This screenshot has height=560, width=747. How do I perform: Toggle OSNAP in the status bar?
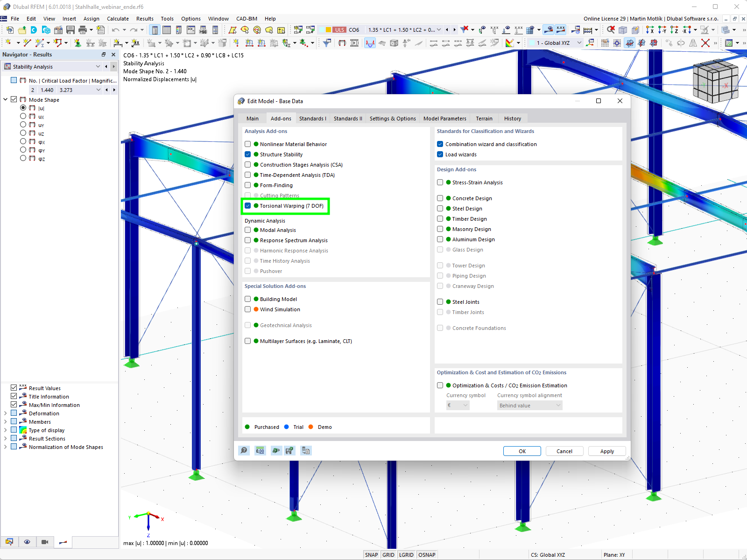point(426,554)
